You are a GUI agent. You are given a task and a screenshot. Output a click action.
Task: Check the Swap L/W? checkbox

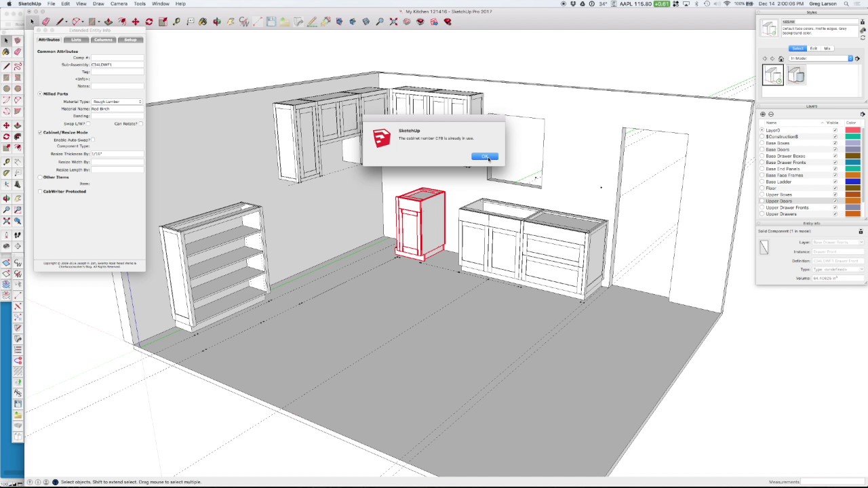[x=87, y=123]
